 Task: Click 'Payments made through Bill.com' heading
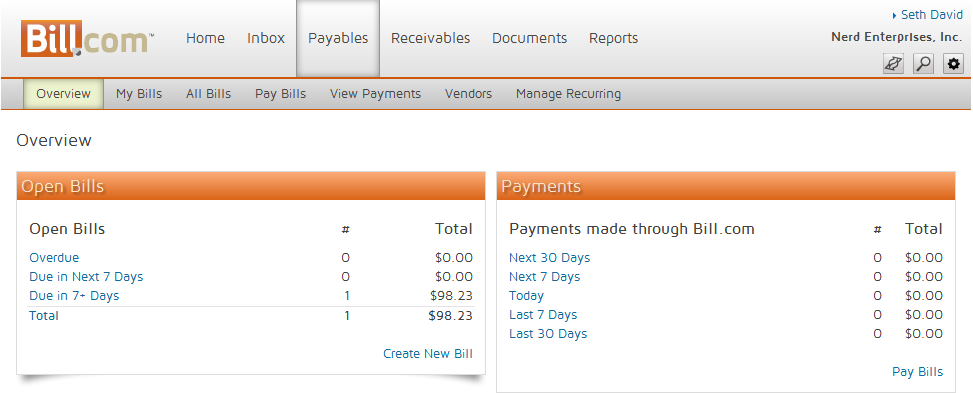click(x=632, y=229)
